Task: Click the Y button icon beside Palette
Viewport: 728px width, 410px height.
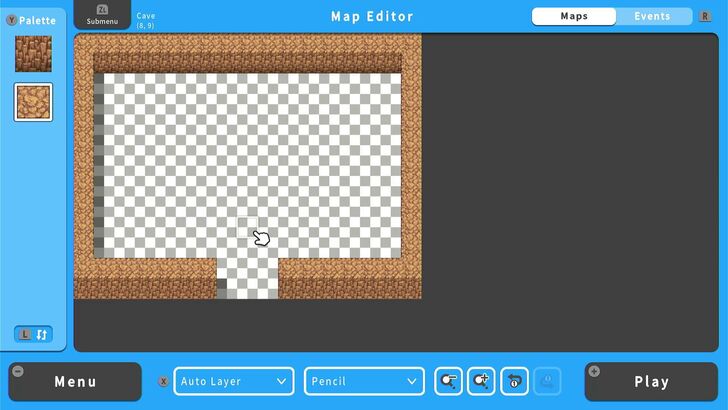Action: 11,20
